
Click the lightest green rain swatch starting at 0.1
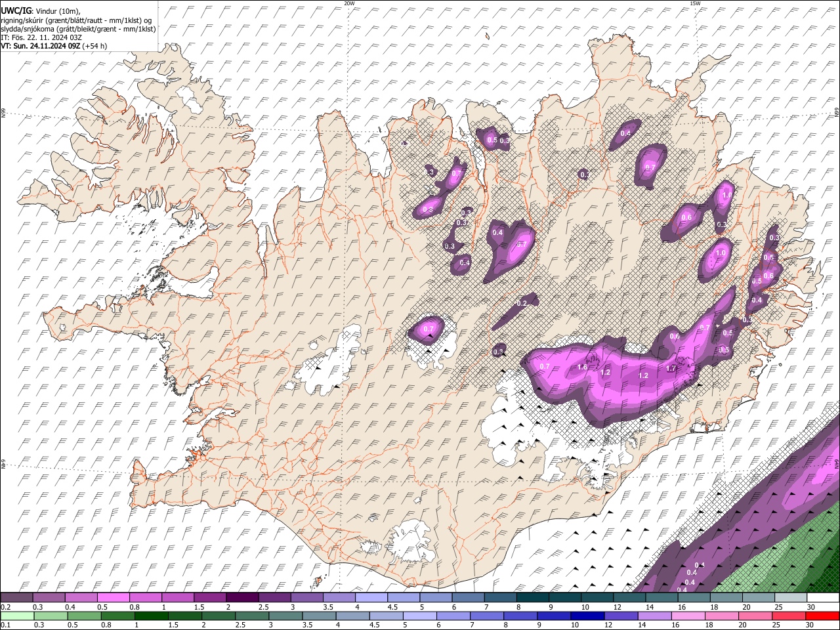pyautogui.click(x=17, y=616)
